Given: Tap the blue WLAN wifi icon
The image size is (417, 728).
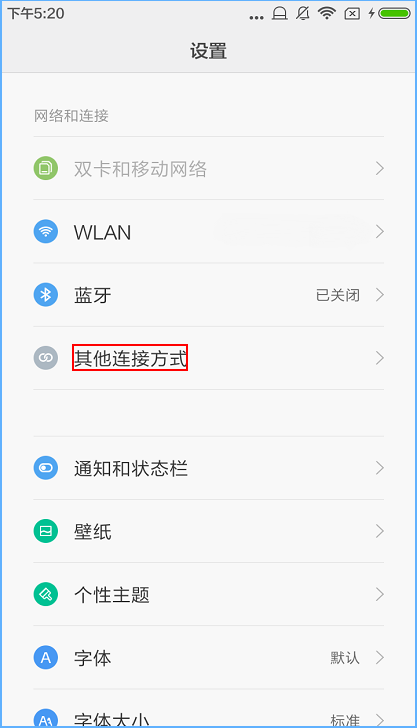Looking at the screenshot, I should 46,231.
